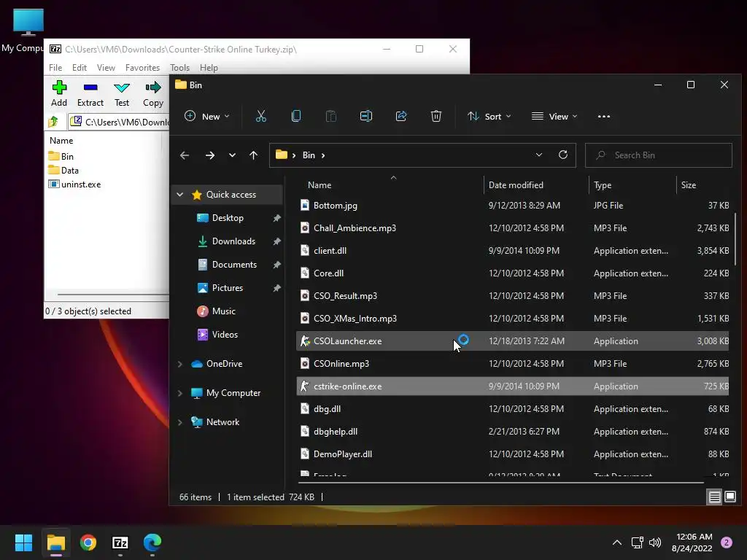Open the 7-Zip File menu
Image resolution: width=747 pixels, height=560 pixels.
pyautogui.click(x=55, y=68)
